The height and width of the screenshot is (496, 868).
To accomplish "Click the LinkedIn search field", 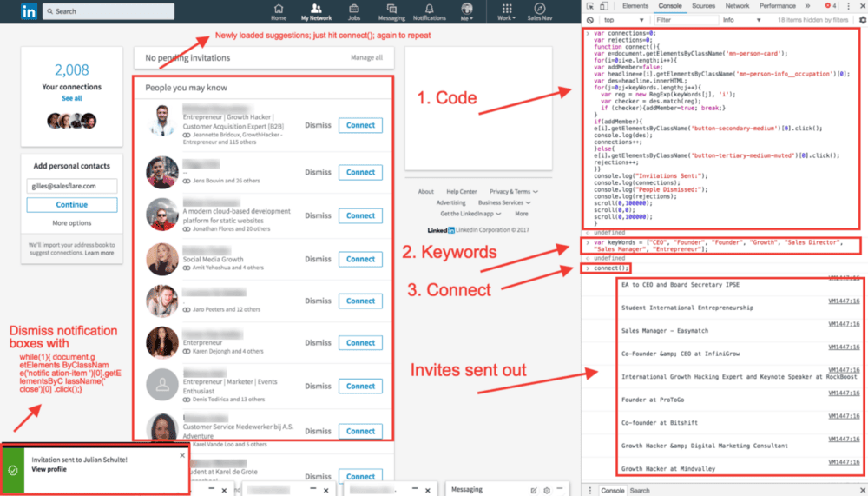I will pyautogui.click(x=108, y=11).
